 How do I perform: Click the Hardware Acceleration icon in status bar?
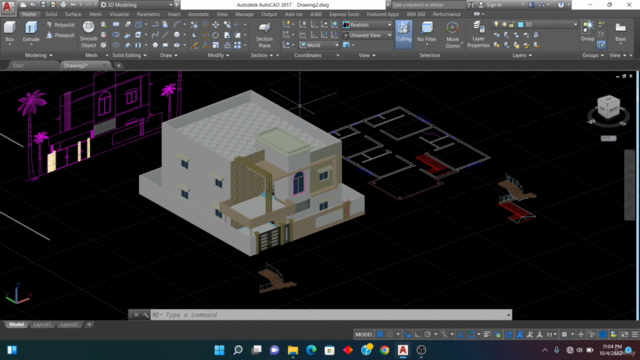coord(603,334)
